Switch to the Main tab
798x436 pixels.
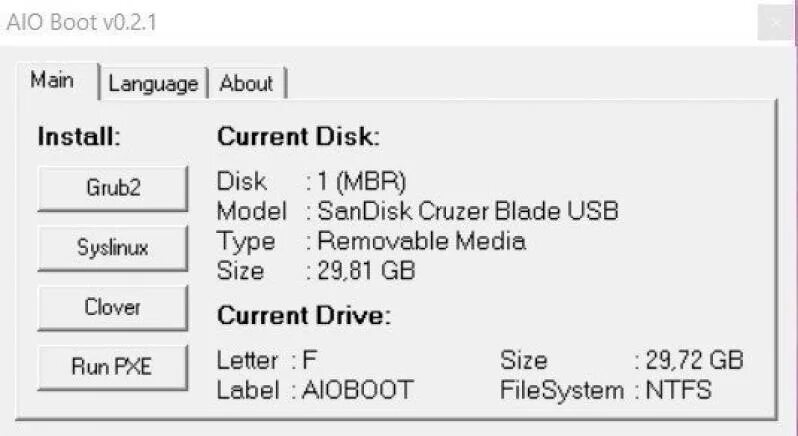[52, 81]
